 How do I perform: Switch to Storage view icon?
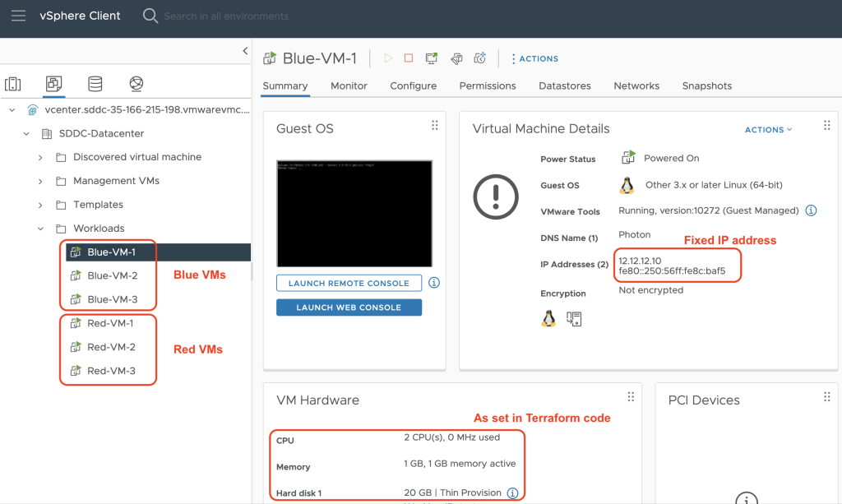tap(95, 84)
